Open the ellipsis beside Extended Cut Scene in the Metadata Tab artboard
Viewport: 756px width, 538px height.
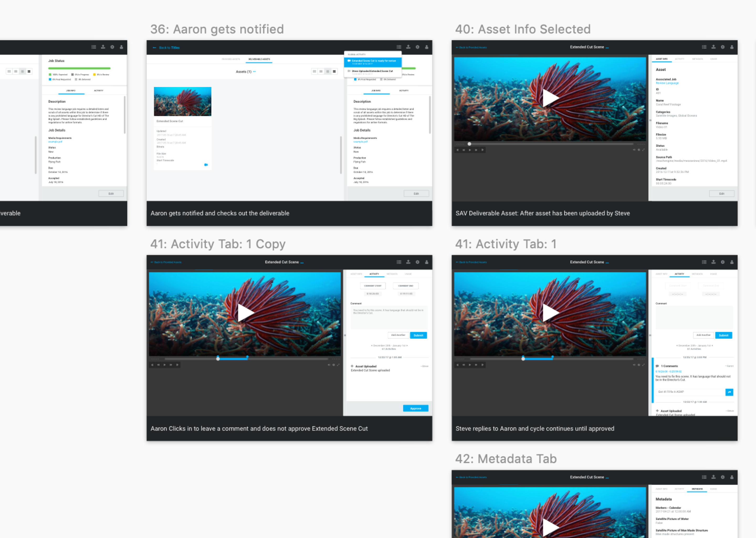point(607,478)
